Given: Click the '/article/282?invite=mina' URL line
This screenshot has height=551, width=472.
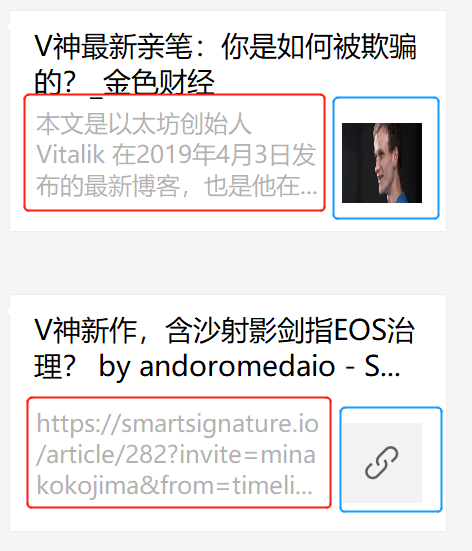Looking at the screenshot, I should pos(176,455).
